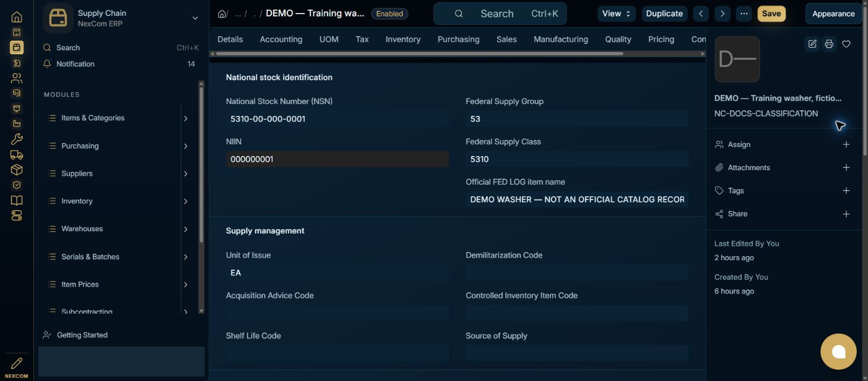Expand Inventory module chevron in sidebar
Screen dimensions: 868x381
185,202
